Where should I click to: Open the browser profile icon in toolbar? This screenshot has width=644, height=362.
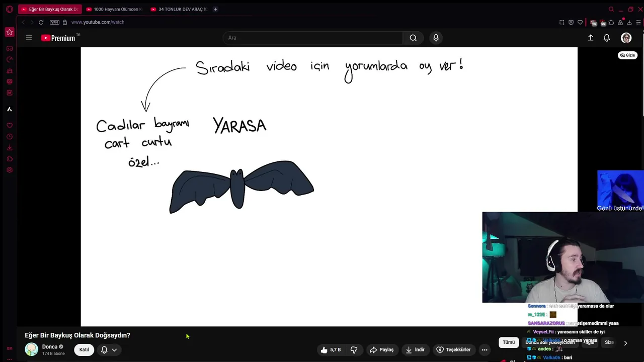620,22
